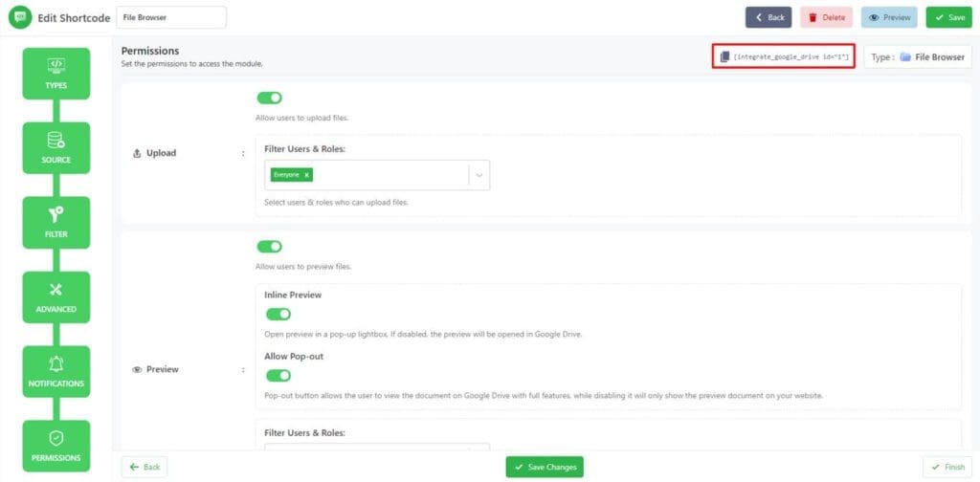Expand the upload Filter Users & Roles dropdown
This screenshot has height=482, width=980.
(x=479, y=175)
